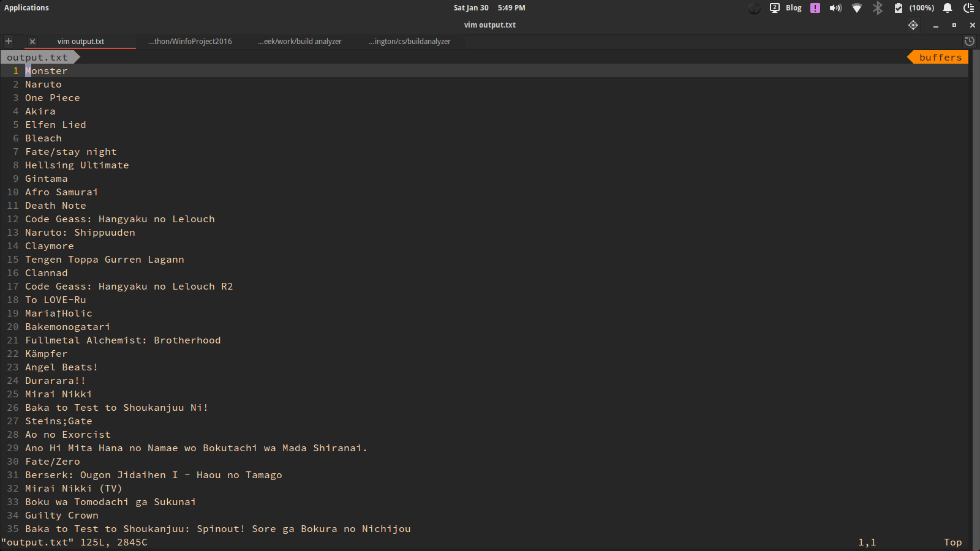Place cursor on line Afro Samurai
The width and height of the screenshot is (980, 551).
click(61, 192)
